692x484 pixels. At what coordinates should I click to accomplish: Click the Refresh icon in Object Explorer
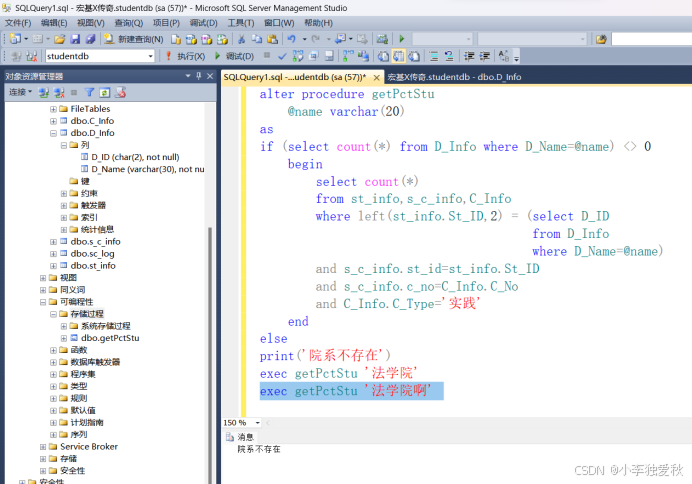105,92
